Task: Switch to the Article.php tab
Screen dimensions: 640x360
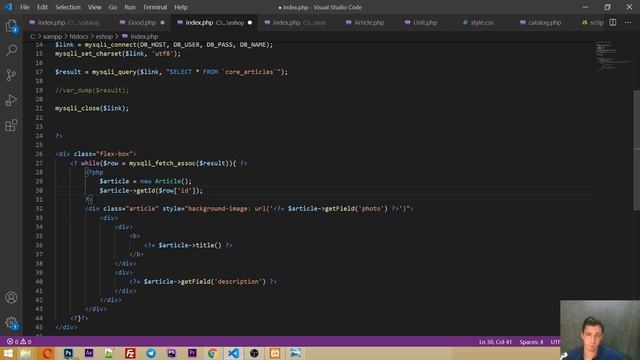Action: (x=369, y=22)
